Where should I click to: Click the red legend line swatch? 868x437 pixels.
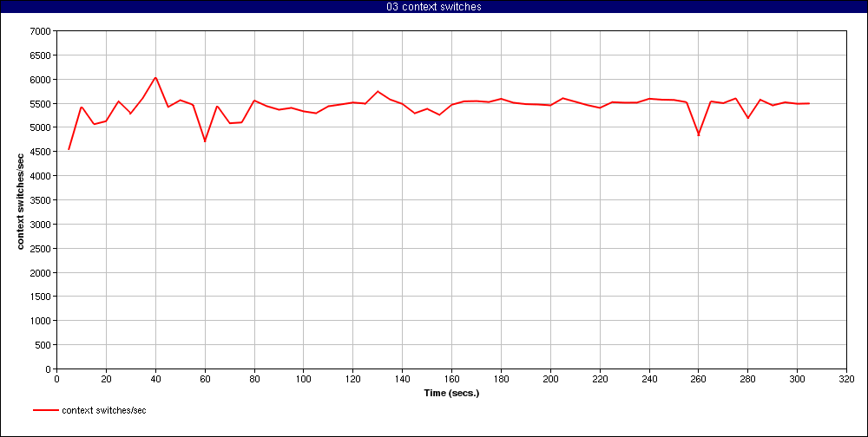click(x=45, y=410)
